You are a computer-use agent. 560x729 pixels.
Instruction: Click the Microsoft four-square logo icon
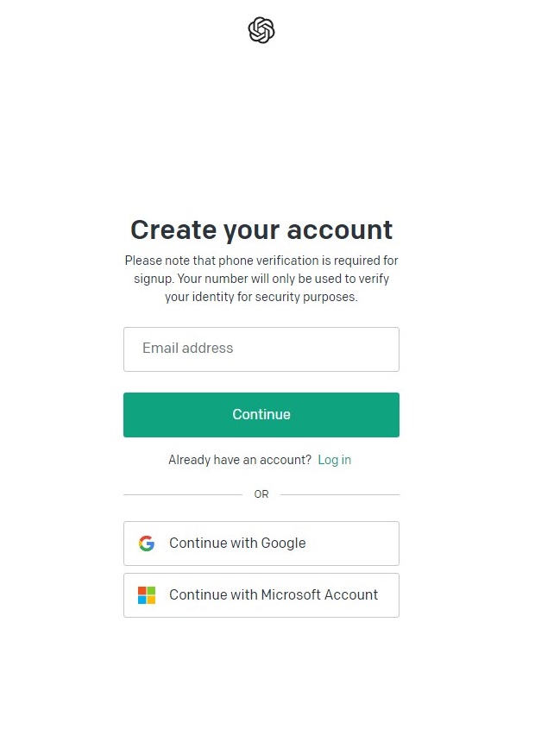click(x=147, y=595)
